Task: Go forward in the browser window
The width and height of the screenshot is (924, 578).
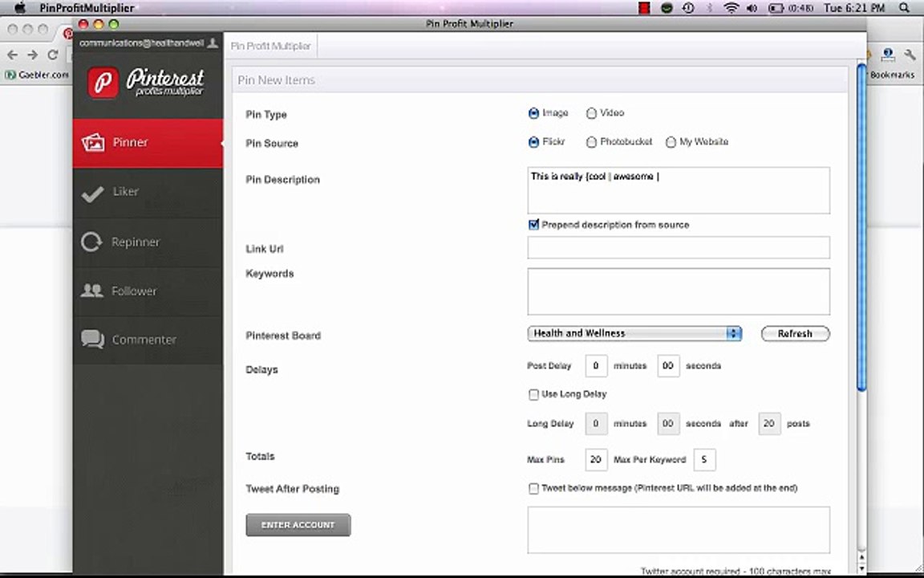Action: (32, 55)
